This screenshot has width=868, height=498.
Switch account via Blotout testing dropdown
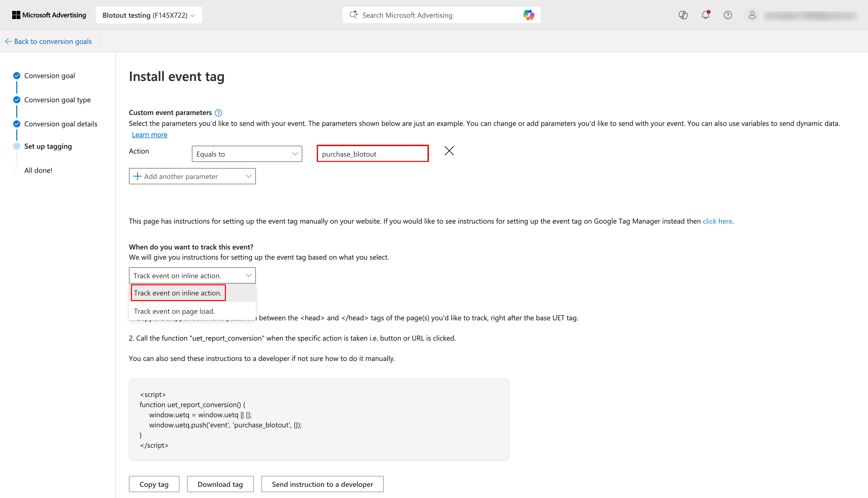(x=149, y=15)
